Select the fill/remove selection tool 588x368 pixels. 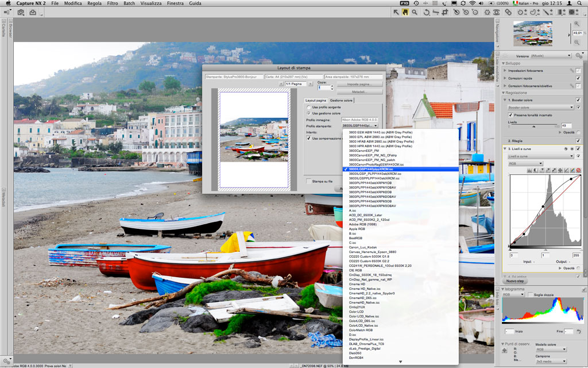574,12
